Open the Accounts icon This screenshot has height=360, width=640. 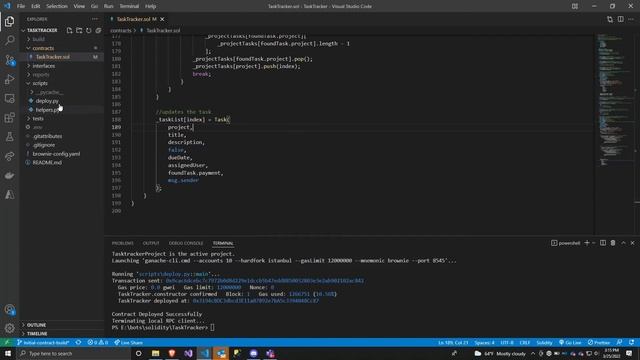(9, 309)
